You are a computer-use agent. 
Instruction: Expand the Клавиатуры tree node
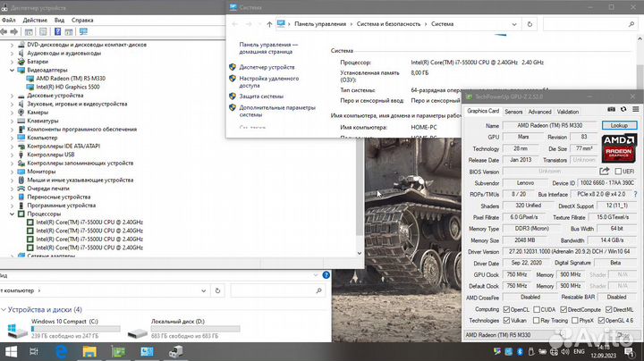[x=12, y=121]
